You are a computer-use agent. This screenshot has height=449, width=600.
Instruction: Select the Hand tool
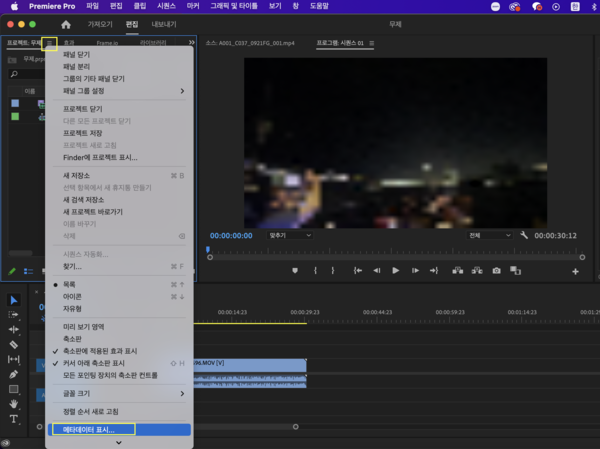click(x=14, y=404)
